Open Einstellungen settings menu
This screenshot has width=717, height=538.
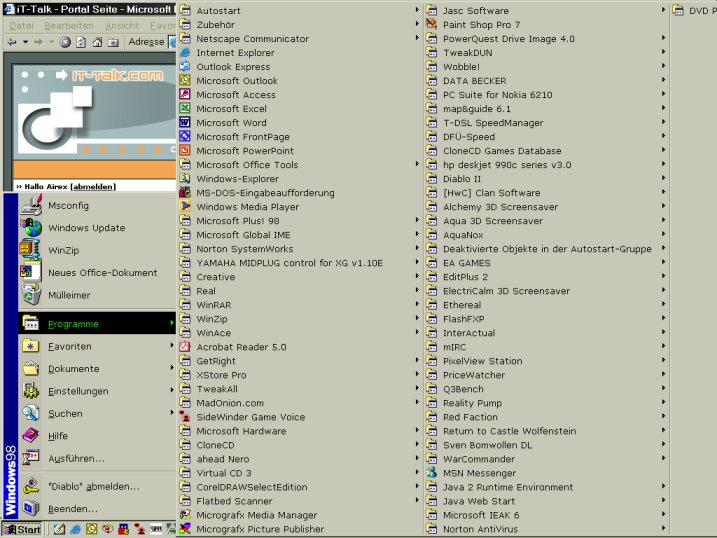click(x=97, y=391)
